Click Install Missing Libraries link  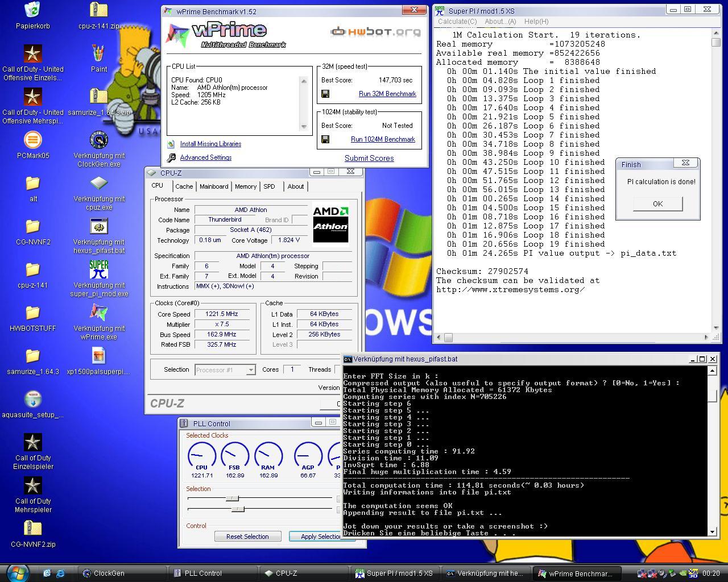[x=210, y=144]
